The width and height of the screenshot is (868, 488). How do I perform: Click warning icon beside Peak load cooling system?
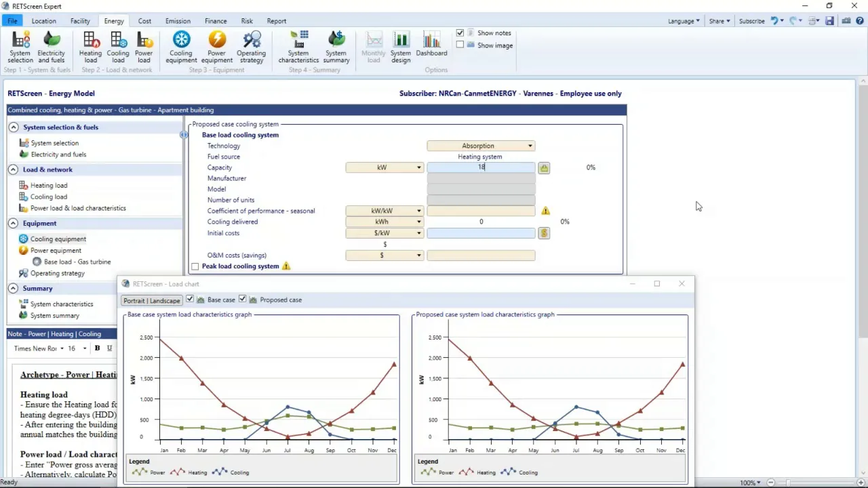(286, 266)
